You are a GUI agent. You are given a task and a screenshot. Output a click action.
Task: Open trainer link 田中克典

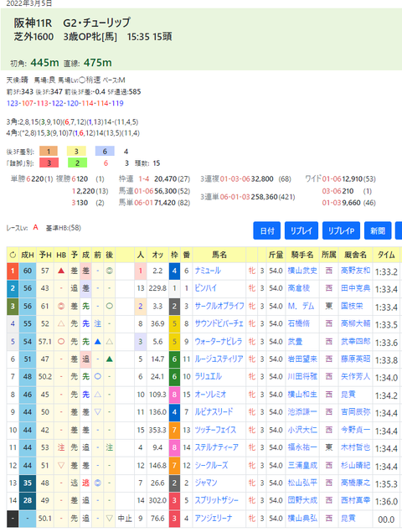tap(356, 288)
